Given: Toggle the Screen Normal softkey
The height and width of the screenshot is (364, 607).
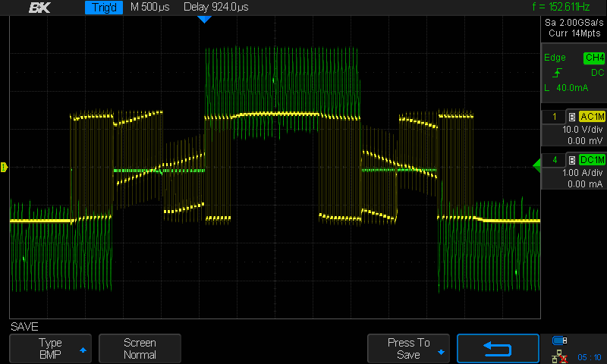Looking at the screenshot, I should [x=140, y=349].
